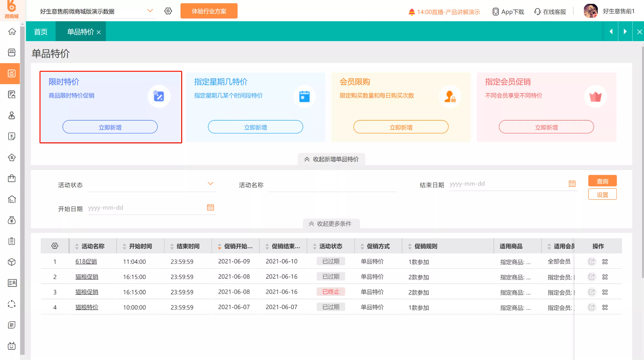Click the table column settings gear

pos(55,246)
